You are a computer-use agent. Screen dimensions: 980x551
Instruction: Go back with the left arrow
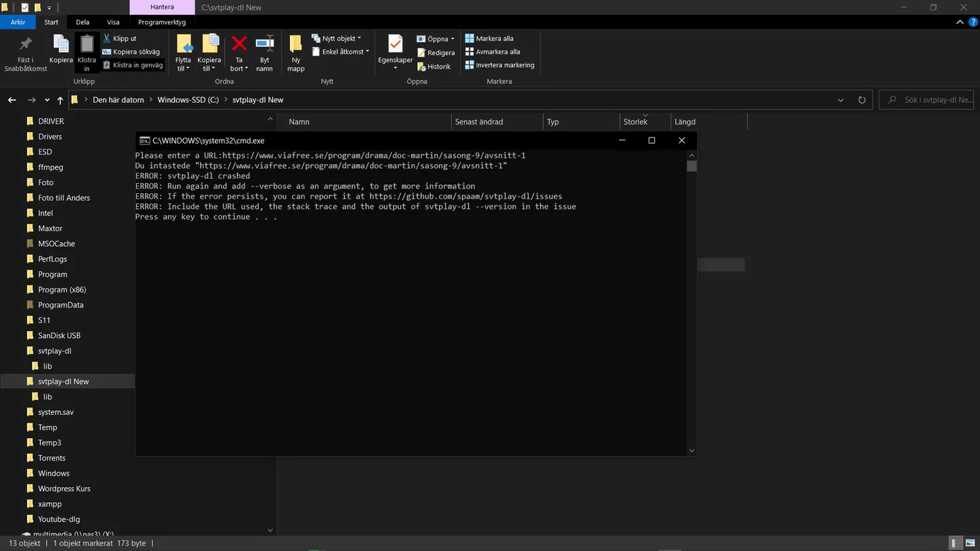tap(12, 100)
